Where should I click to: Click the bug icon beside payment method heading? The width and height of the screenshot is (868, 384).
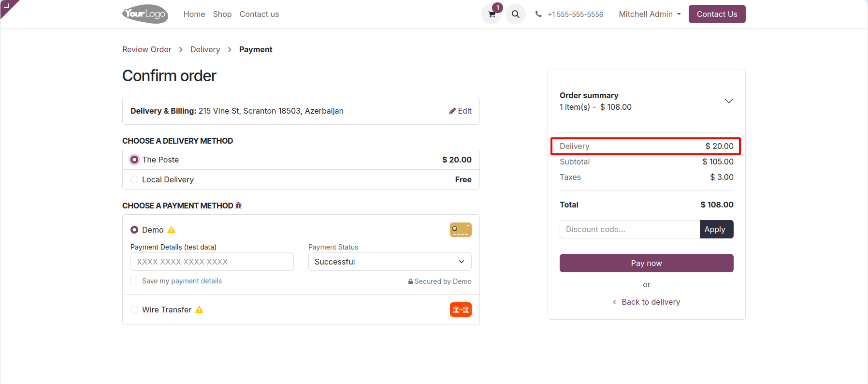(238, 206)
